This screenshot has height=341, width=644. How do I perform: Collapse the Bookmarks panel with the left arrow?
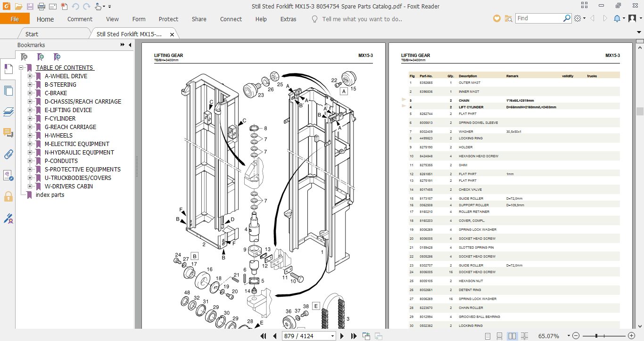point(130,45)
